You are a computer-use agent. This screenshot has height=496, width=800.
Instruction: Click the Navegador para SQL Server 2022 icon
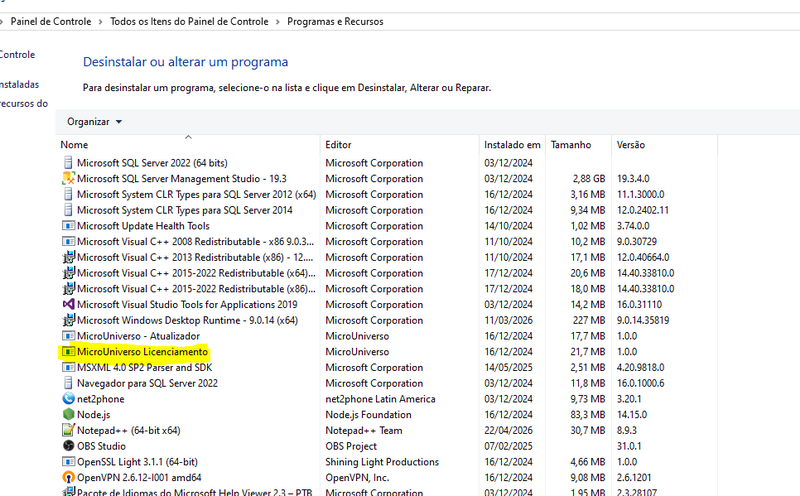(x=68, y=383)
